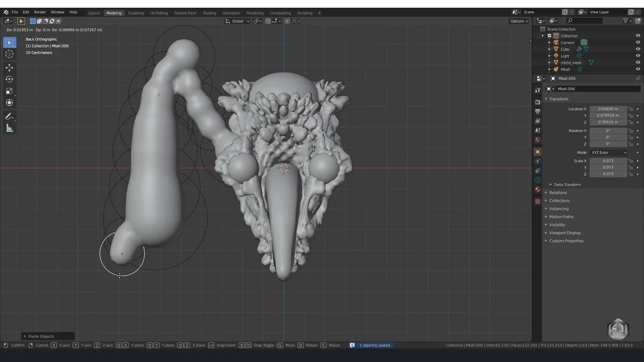The width and height of the screenshot is (644, 362).
Task: Open the Physics properties tab
Action: (538, 161)
